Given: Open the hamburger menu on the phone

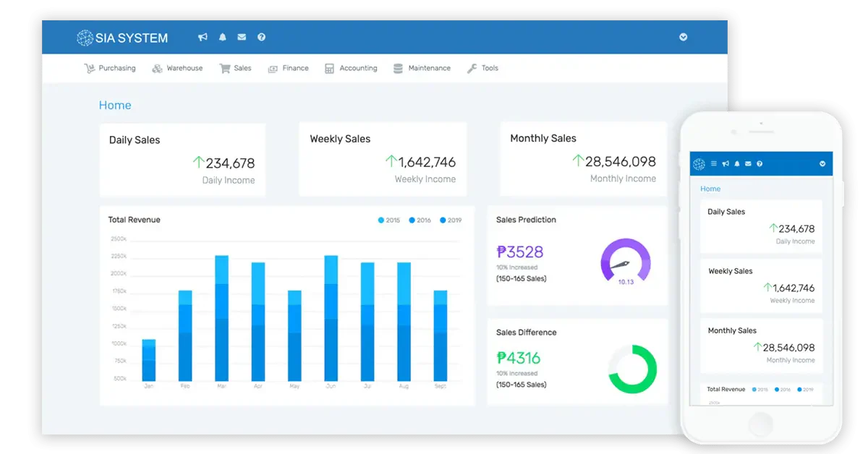Looking at the screenshot, I should [714, 164].
